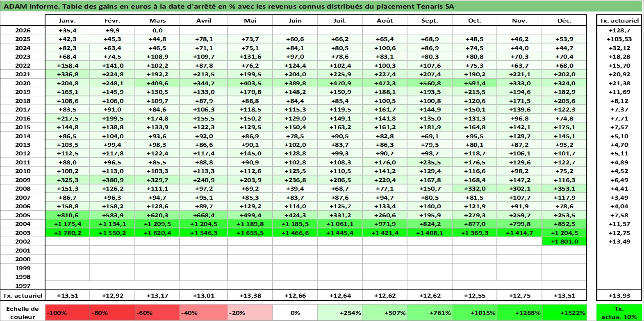Choose the +761% green scale swatch

[x=430, y=312]
